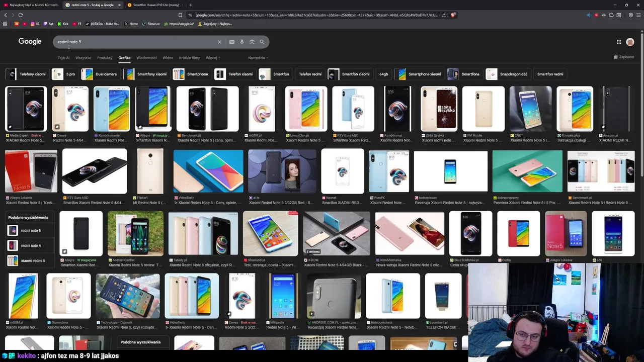This screenshot has width=644, height=362.
Task: Filter by Smartphone chip
Action: (192, 74)
